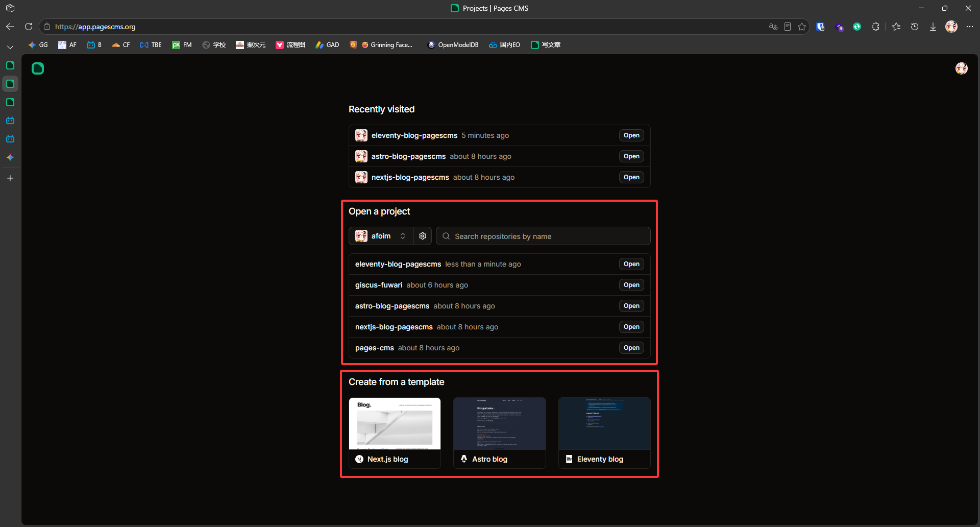Click Open for nextjs-blog-pagescms under Recently visited
980x527 pixels.
tap(631, 177)
